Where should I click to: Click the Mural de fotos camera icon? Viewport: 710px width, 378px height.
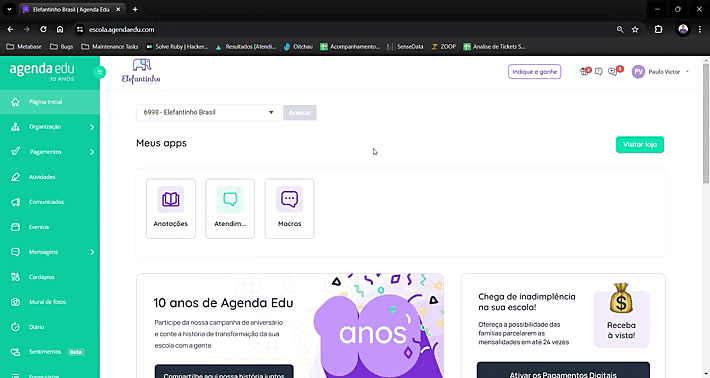15,302
